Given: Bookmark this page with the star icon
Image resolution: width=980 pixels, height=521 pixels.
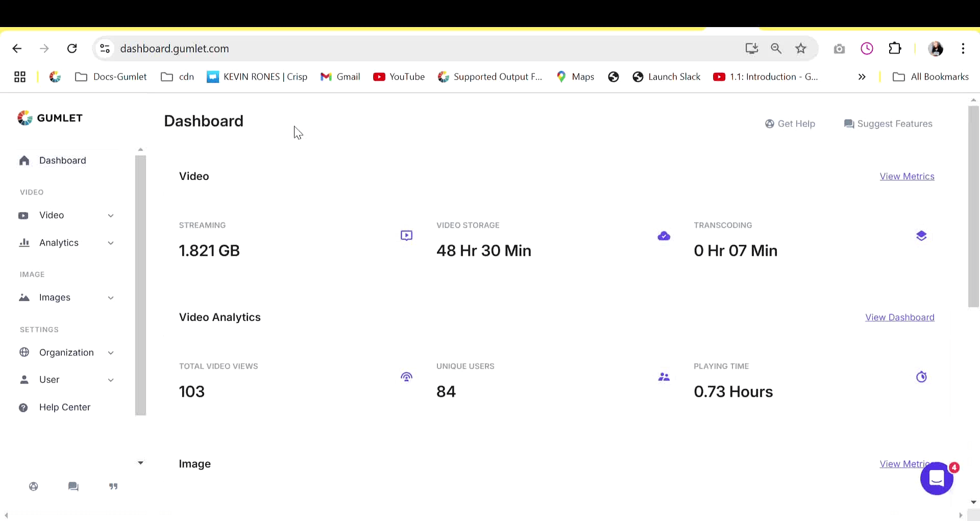Looking at the screenshot, I should [x=800, y=49].
